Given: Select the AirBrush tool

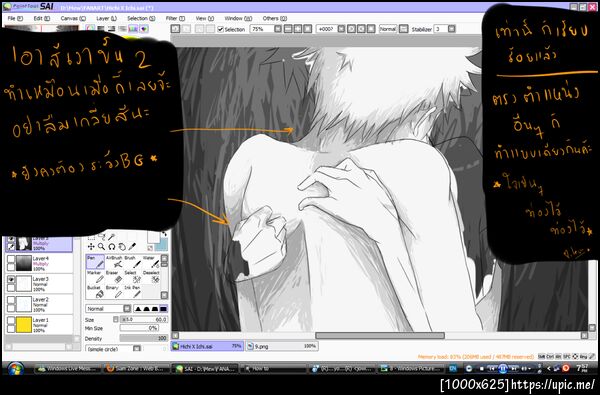Looking at the screenshot, I should tap(114, 262).
